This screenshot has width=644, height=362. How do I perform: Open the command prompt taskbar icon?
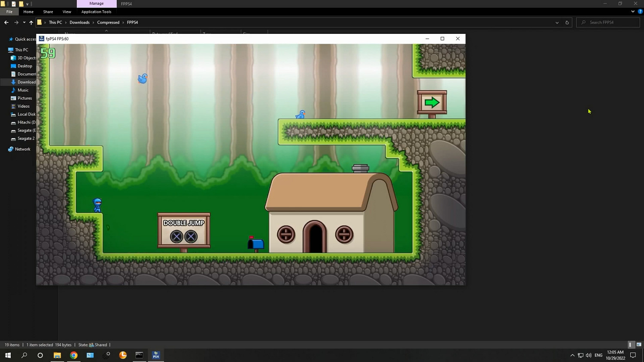pos(139,355)
